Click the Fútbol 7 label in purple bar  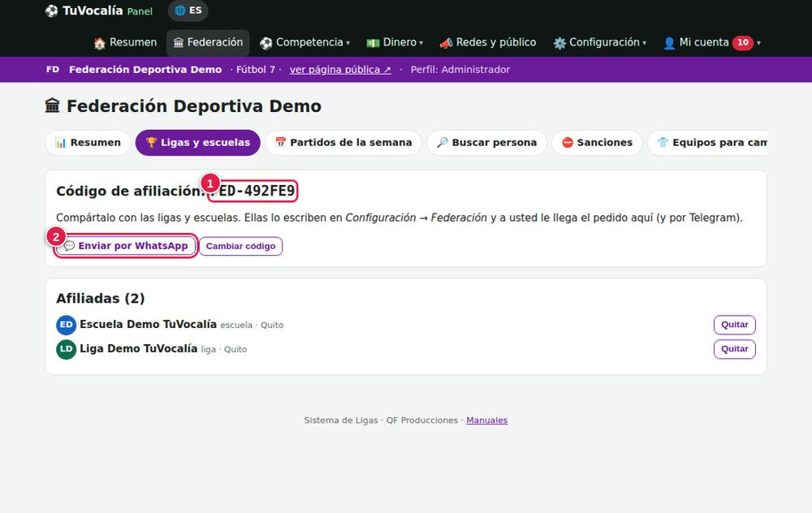coord(256,69)
